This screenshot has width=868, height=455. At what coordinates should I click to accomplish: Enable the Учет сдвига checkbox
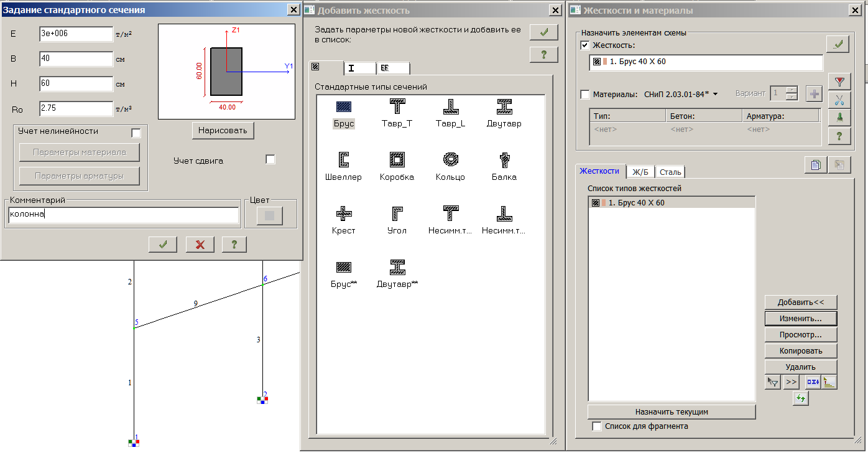pyautogui.click(x=270, y=159)
